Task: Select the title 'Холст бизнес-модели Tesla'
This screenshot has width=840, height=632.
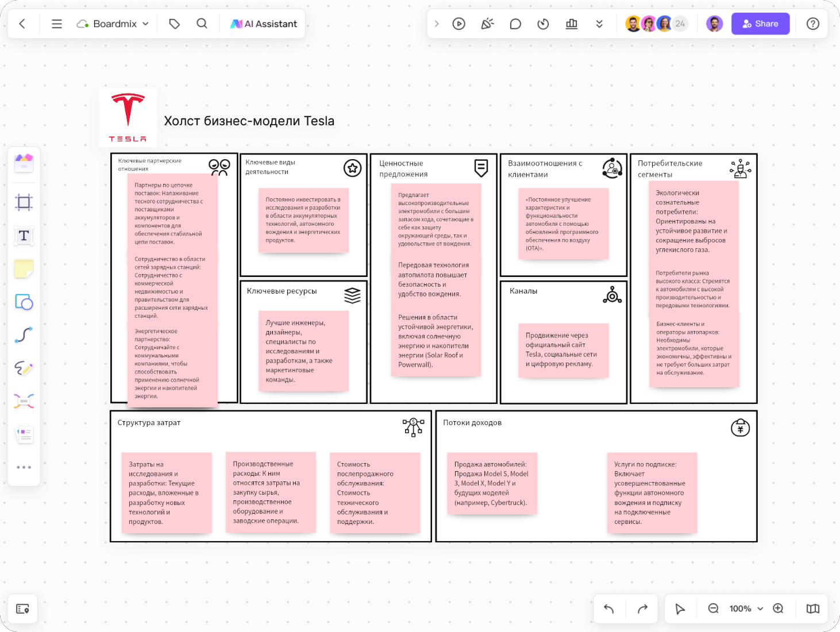Action: click(x=249, y=121)
